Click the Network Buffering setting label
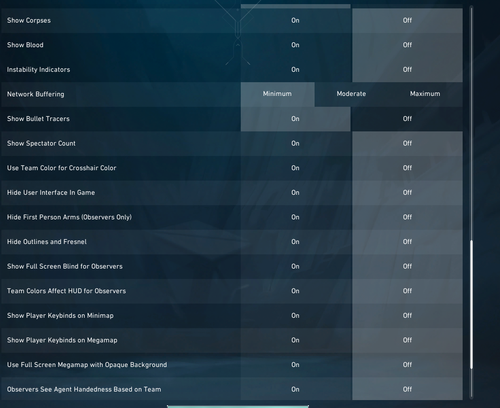Image resolution: width=500 pixels, height=408 pixels. [x=36, y=94]
